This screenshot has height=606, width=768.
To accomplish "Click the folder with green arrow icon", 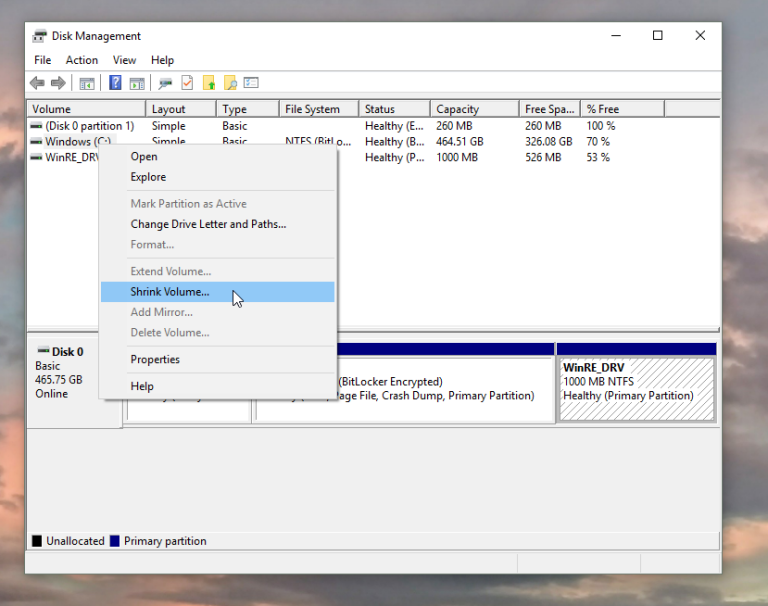I will [209, 83].
